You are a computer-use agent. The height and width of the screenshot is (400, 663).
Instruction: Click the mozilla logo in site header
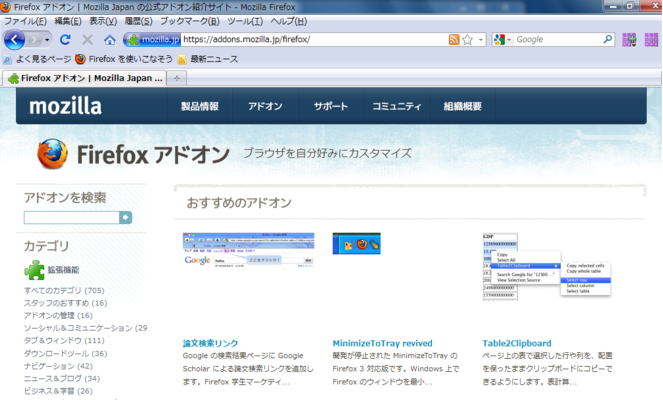(x=66, y=106)
